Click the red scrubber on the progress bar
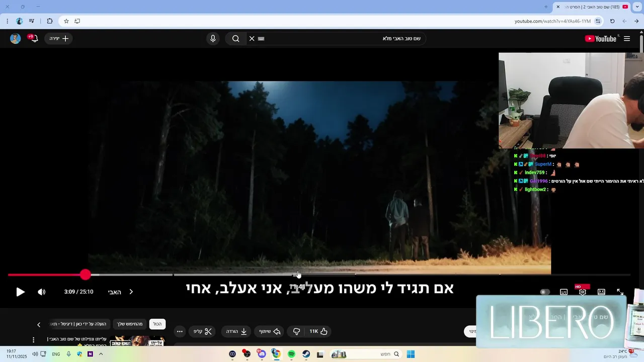644x362 pixels. tap(85, 275)
